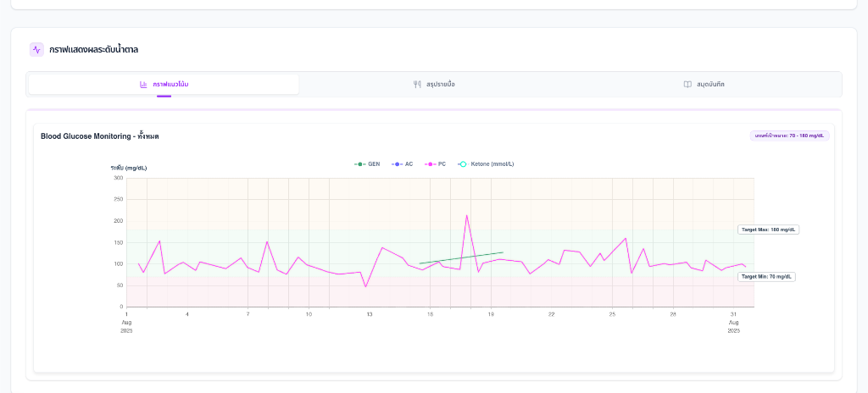Toggle the AC series in the legend

click(x=403, y=164)
